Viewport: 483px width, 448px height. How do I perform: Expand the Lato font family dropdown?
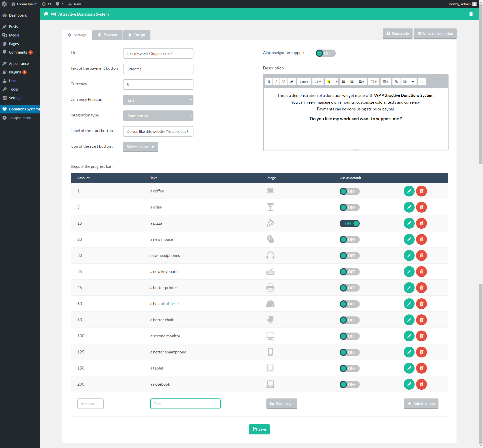(304, 82)
